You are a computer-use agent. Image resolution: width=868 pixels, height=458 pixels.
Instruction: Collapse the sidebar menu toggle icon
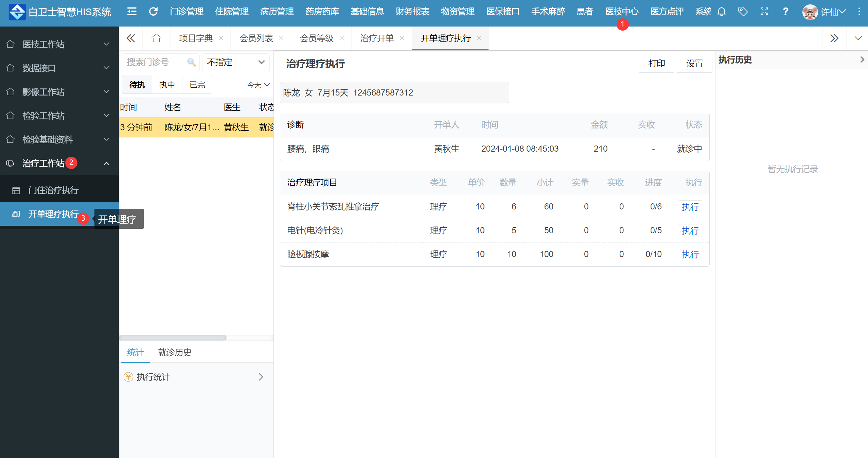132,12
